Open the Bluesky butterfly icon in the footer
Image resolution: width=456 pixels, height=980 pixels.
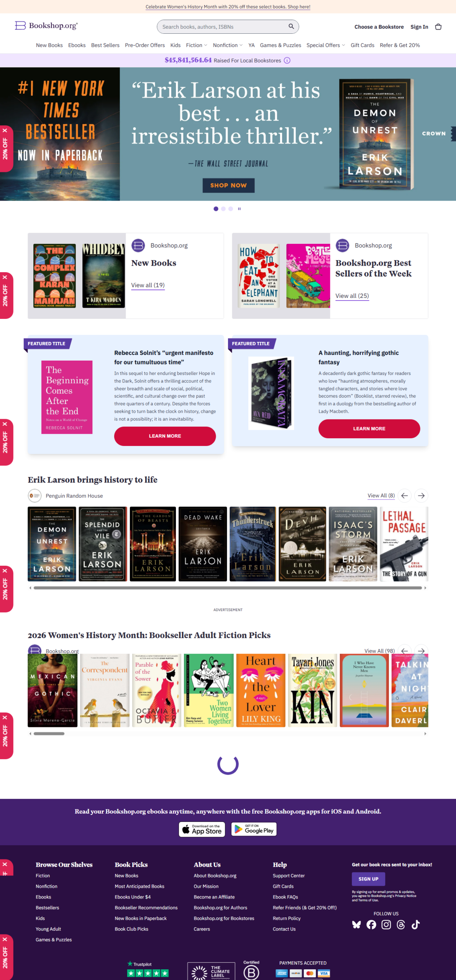(357, 925)
